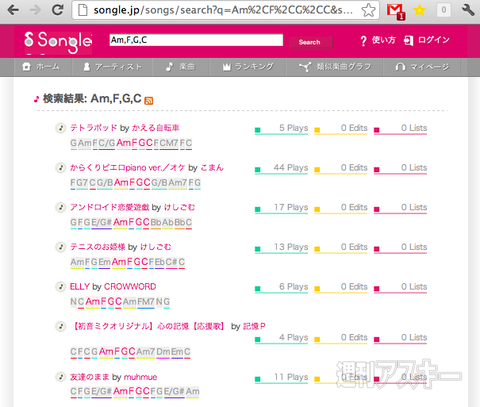480x407 pixels.
Task: Open artist かえる自転車
Action: [x=156, y=128]
